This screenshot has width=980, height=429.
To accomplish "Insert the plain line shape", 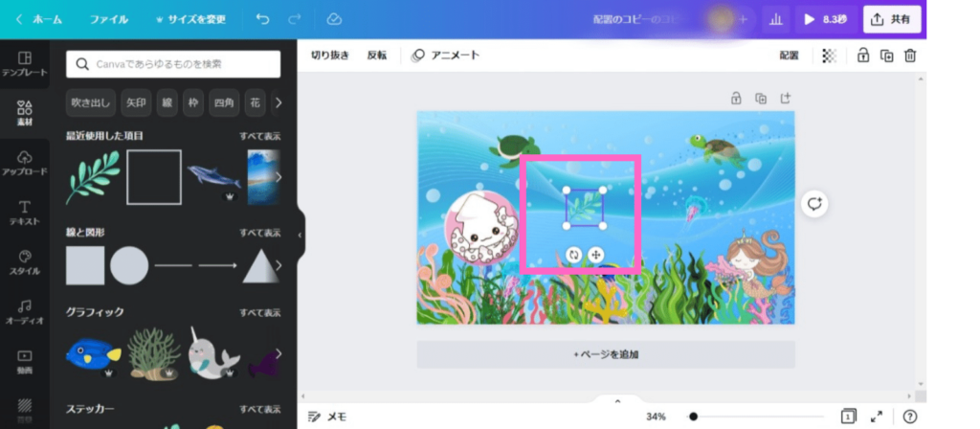I will pos(173,265).
